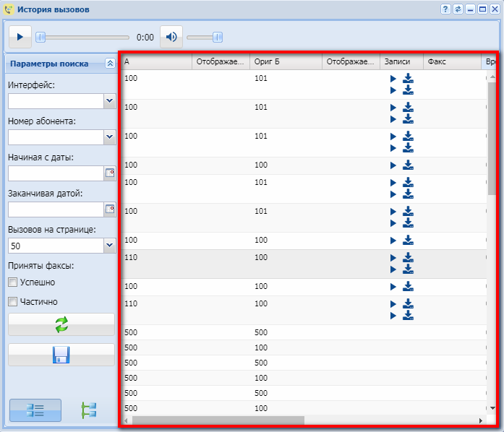504x432 pixels.
Task: Open the 'Вызовов на странице' dropdown
Action: [110, 246]
